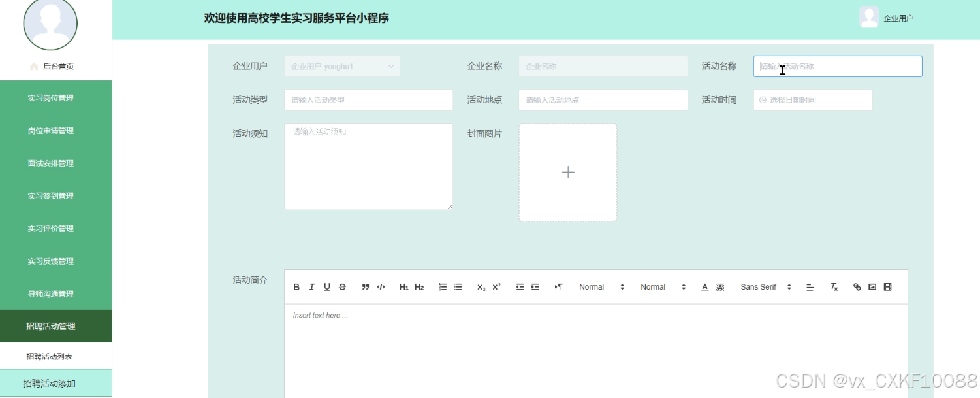Go to 后台首页 in the sidebar

coord(58,66)
